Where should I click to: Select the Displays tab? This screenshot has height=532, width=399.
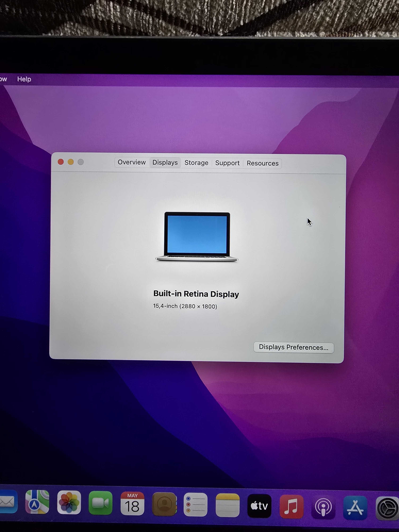tap(165, 163)
